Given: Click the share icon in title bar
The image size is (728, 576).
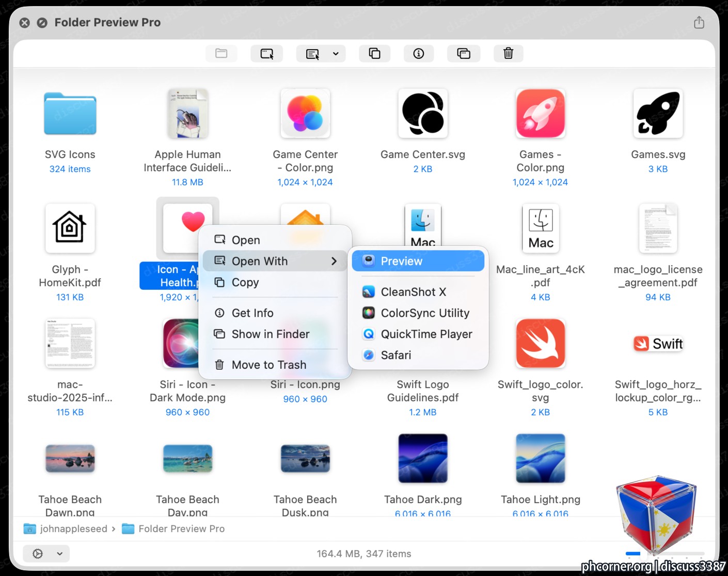Looking at the screenshot, I should 699,22.
